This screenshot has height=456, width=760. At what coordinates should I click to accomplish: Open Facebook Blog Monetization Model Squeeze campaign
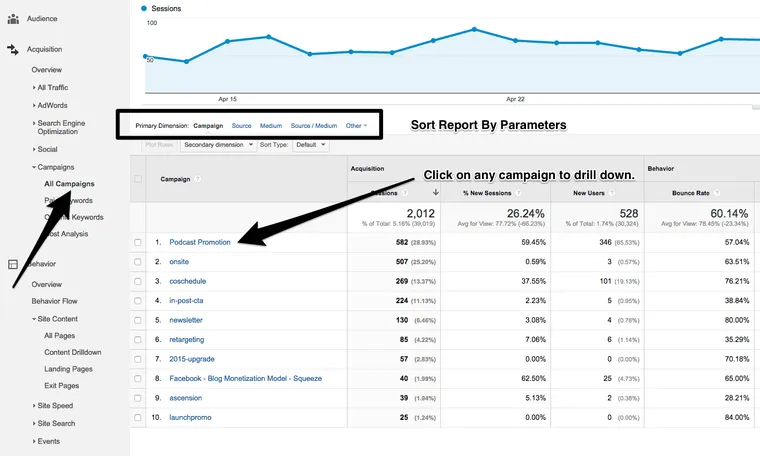click(x=245, y=378)
